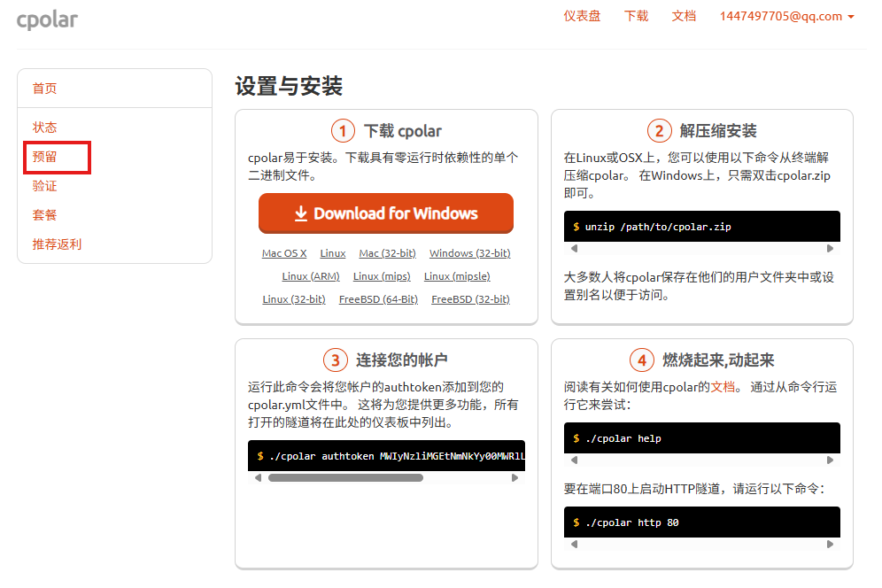Click the 连接您的帐户 step heading
This screenshot has width=882, height=588.
pos(402,360)
